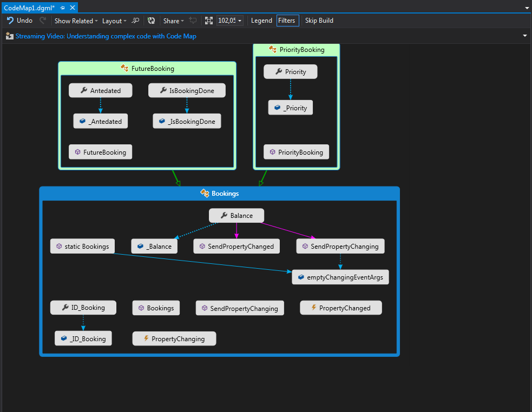The height and width of the screenshot is (412, 532).
Task: Expand the Share dropdown options
Action: pos(172,21)
